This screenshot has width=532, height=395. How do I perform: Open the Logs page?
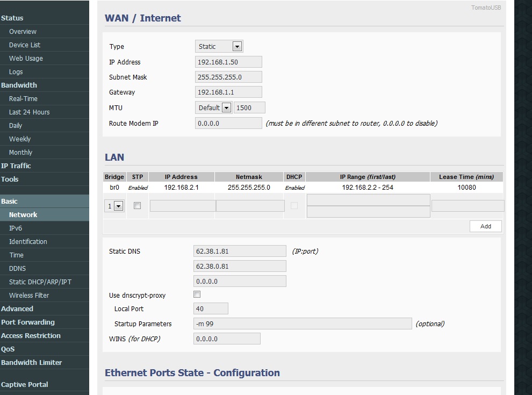(x=16, y=72)
